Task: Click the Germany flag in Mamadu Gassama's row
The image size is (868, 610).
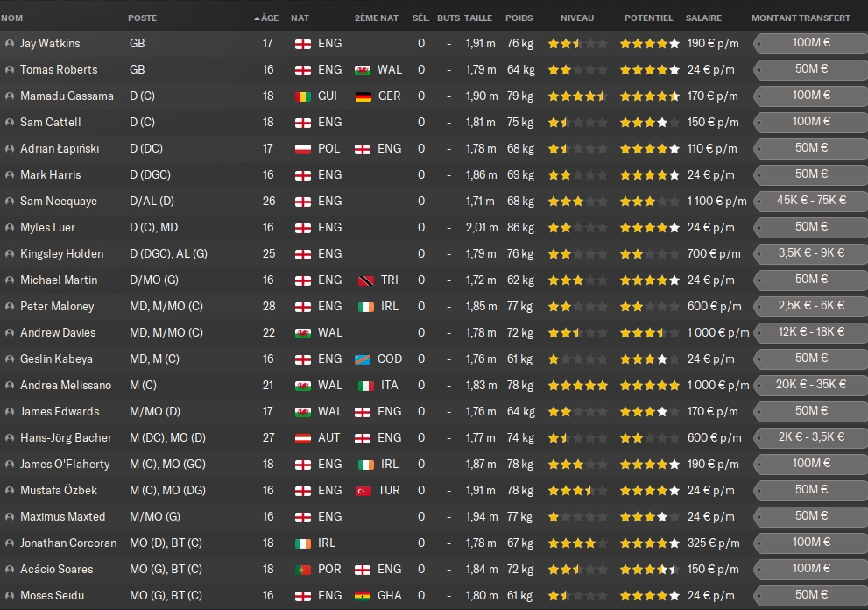Action: (x=363, y=96)
